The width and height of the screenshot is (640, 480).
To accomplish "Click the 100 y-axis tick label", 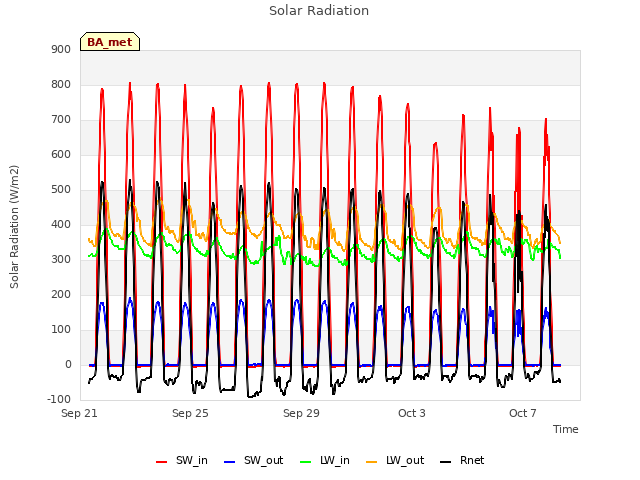I will click(61, 330).
